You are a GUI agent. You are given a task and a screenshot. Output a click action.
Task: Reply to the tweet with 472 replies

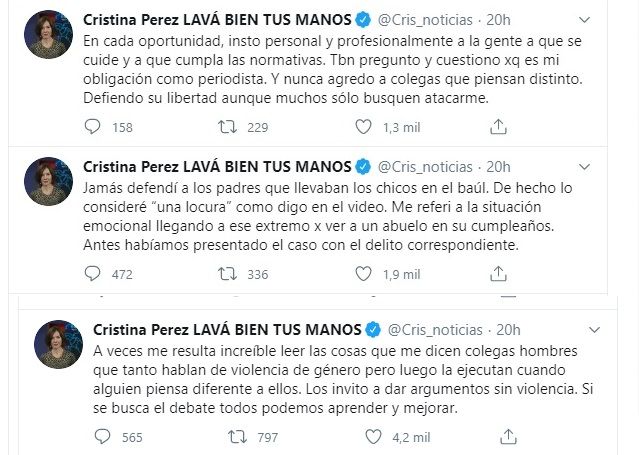(93, 273)
